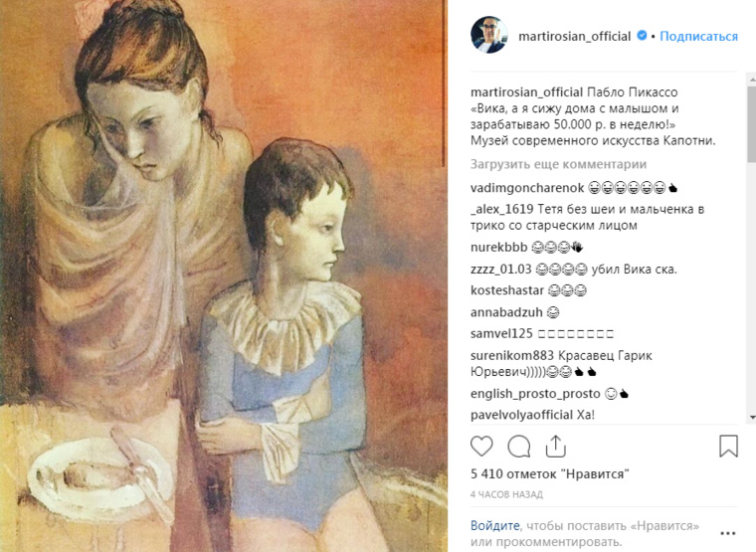This screenshot has width=756, height=552.
Task: Click the comments scrollbar up arrow
Action: [752, 78]
